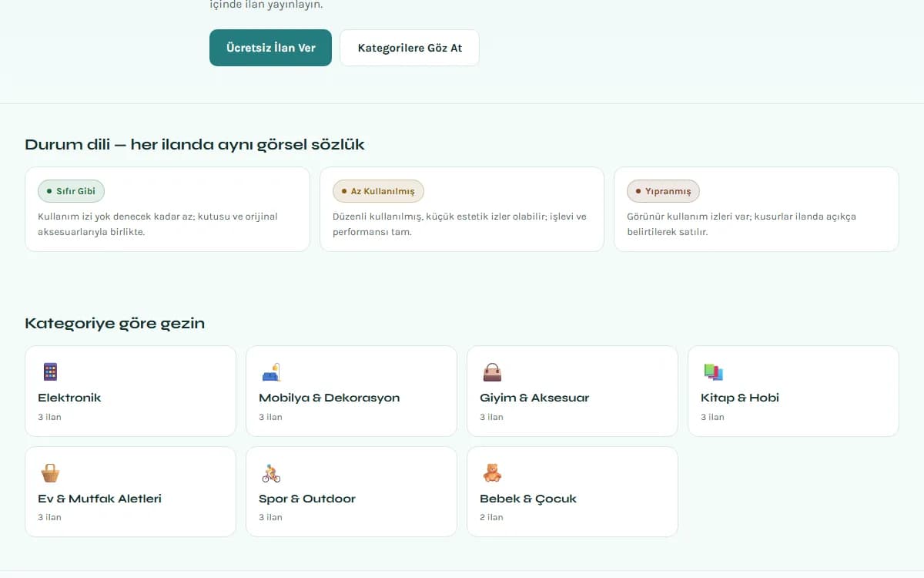Image resolution: width=924 pixels, height=578 pixels.
Task: Click the Ücretsiz İlan Ver button
Action: point(270,48)
